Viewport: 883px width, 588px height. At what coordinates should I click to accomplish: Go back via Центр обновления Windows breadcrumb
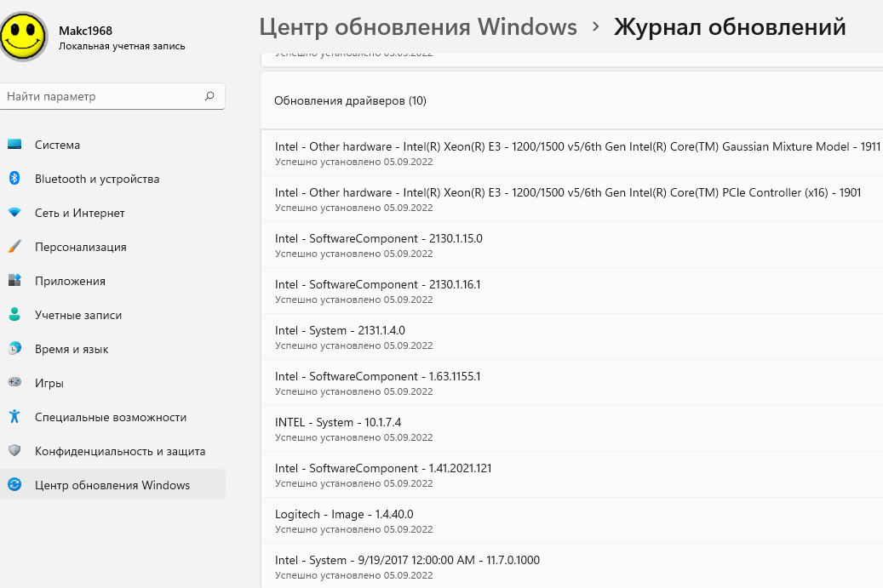pos(418,27)
